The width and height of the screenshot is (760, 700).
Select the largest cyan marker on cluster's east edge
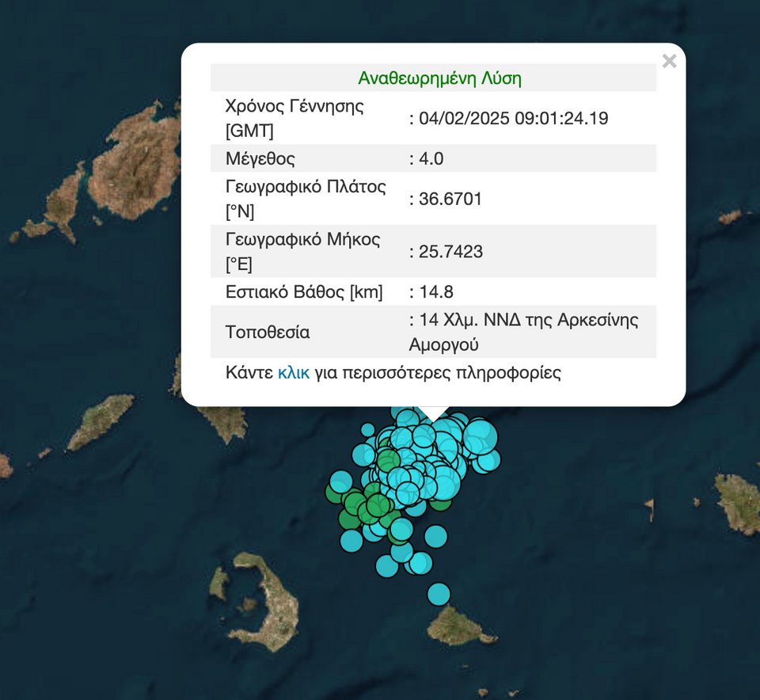(480, 436)
